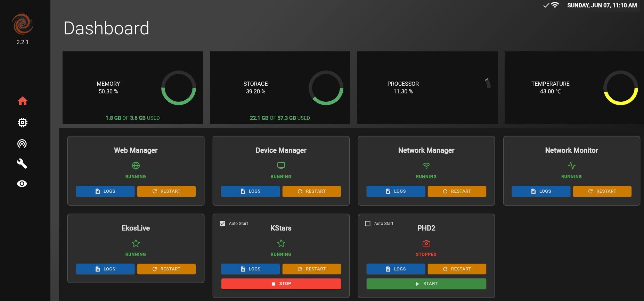Click the star icon in EkosLive card
Screen dimensions: 644x301
136,243
